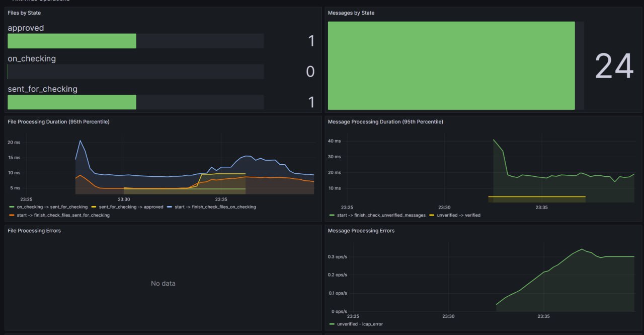Click the No data message in File Processing Errors
The image size is (644, 335).
pyautogui.click(x=163, y=284)
